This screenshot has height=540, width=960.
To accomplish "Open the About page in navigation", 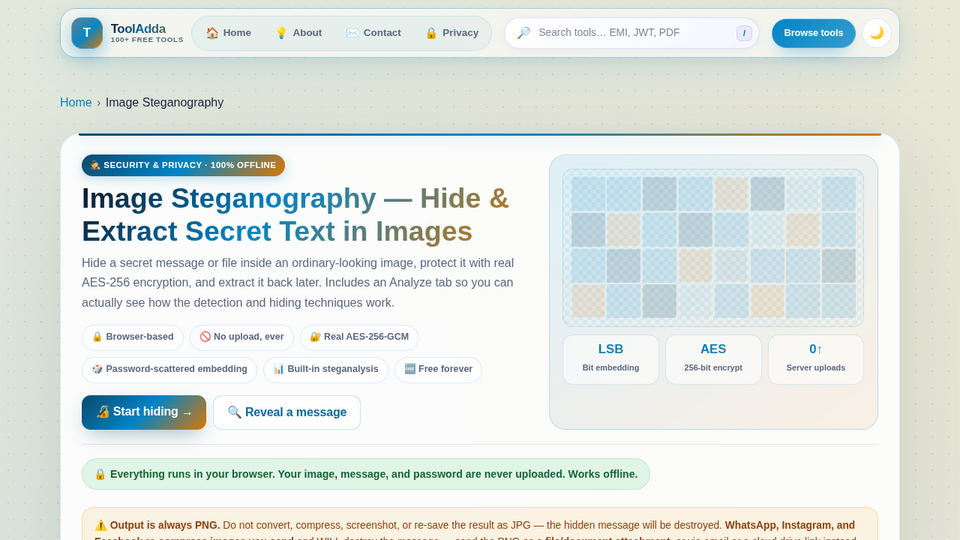I will pyautogui.click(x=299, y=33).
